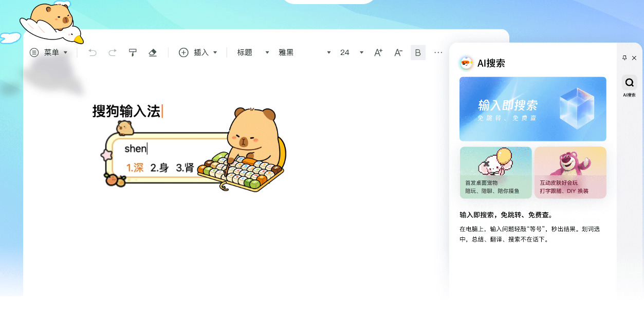Image resolution: width=644 pixels, height=314 pixels.
Task: Expand the 菜单 dropdown arrow
Action: pos(65,52)
